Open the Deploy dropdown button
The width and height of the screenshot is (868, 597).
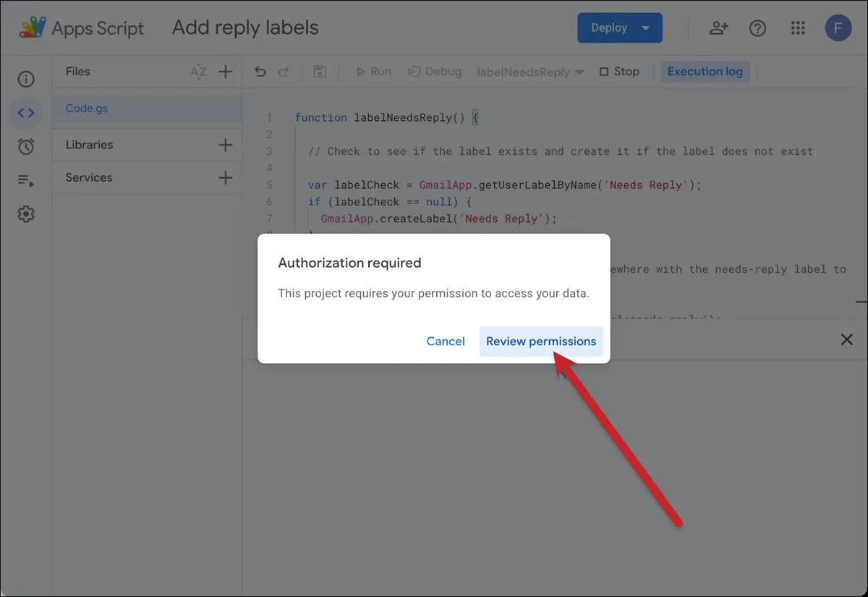(620, 28)
